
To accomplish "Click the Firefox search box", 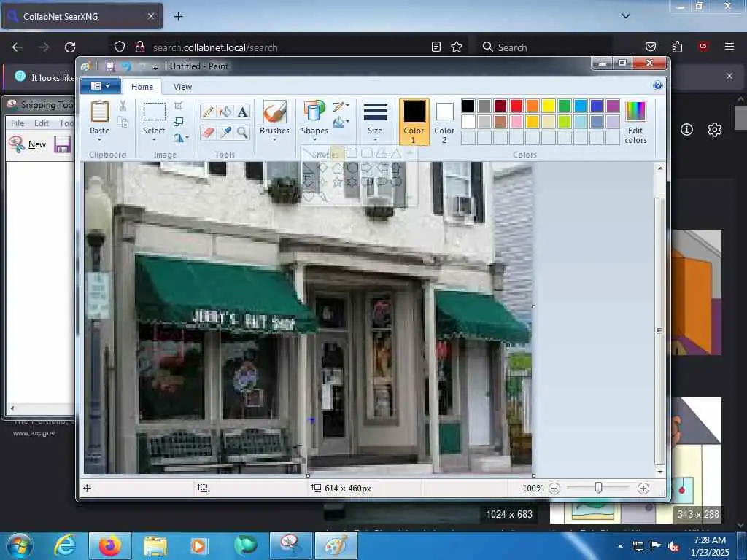I will coord(544,47).
